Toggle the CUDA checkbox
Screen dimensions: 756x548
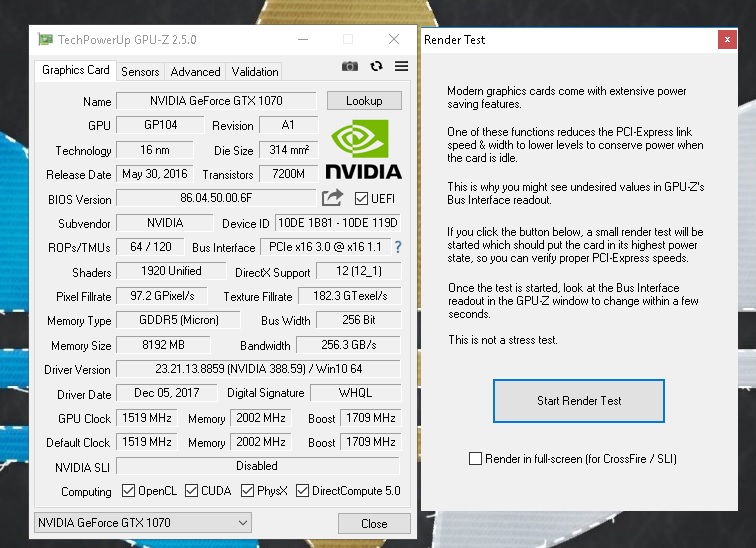point(191,491)
